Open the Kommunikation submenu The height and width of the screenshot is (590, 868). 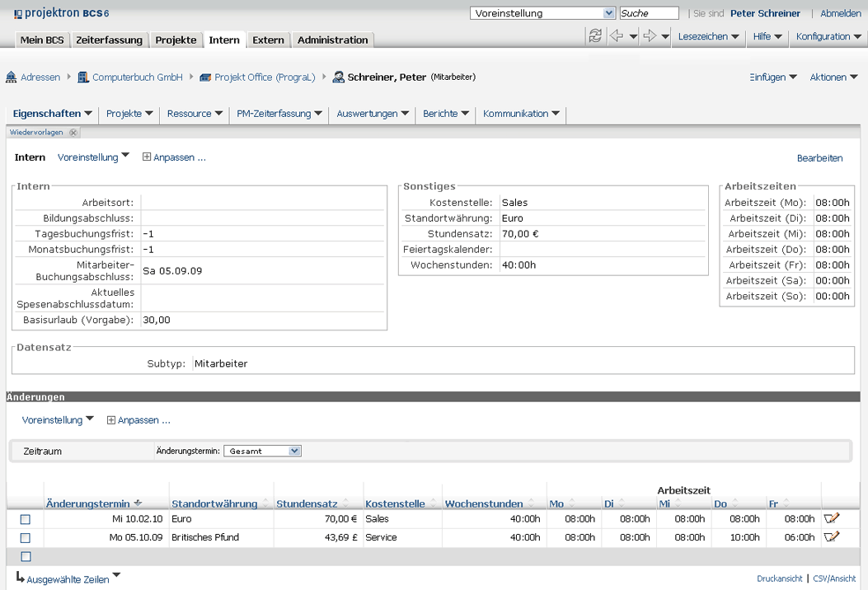(521, 114)
